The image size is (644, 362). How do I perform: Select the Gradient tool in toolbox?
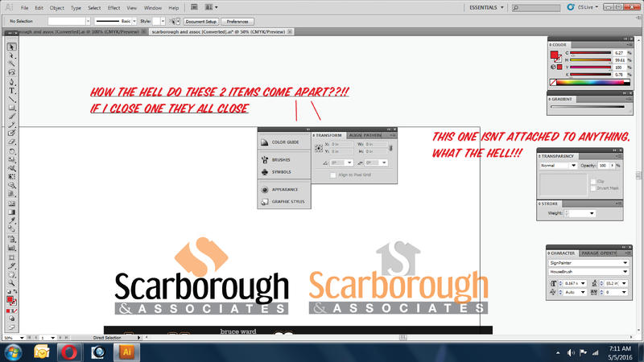pyautogui.click(x=11, y=212)
